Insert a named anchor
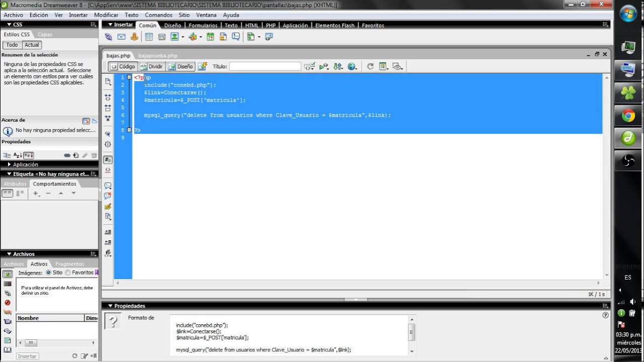The image size is (644, 362). pos(134,37)
